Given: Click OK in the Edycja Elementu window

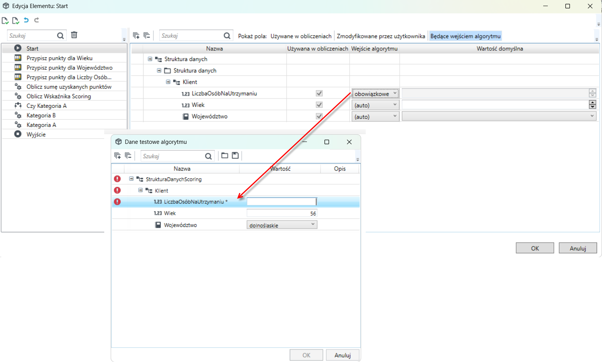Looking at the screenshot, I should click(535, 248).
